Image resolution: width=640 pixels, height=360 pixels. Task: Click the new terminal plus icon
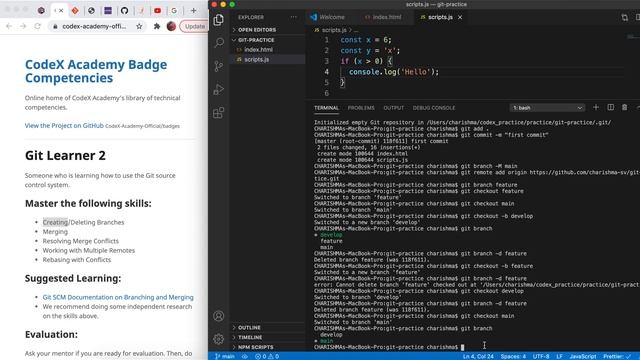(596, 107)
